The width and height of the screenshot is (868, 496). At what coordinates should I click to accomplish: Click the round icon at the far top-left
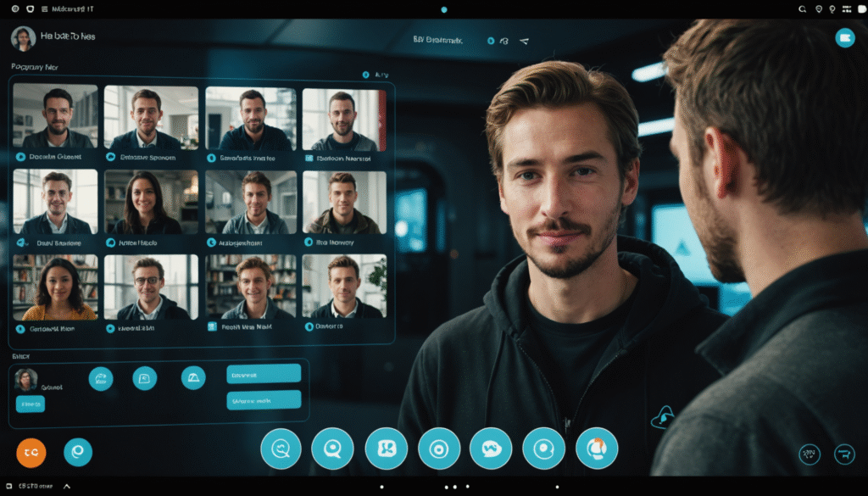15,8
